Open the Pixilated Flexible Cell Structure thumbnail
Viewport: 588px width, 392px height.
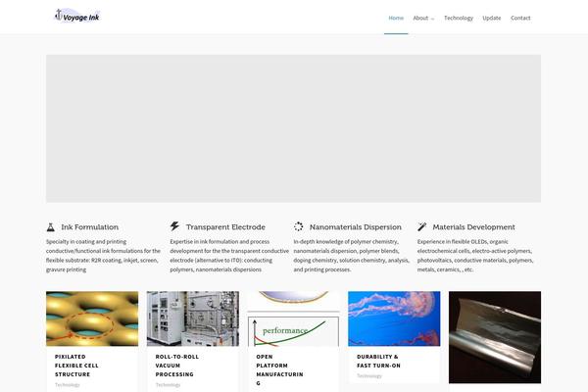coord(92,318)
